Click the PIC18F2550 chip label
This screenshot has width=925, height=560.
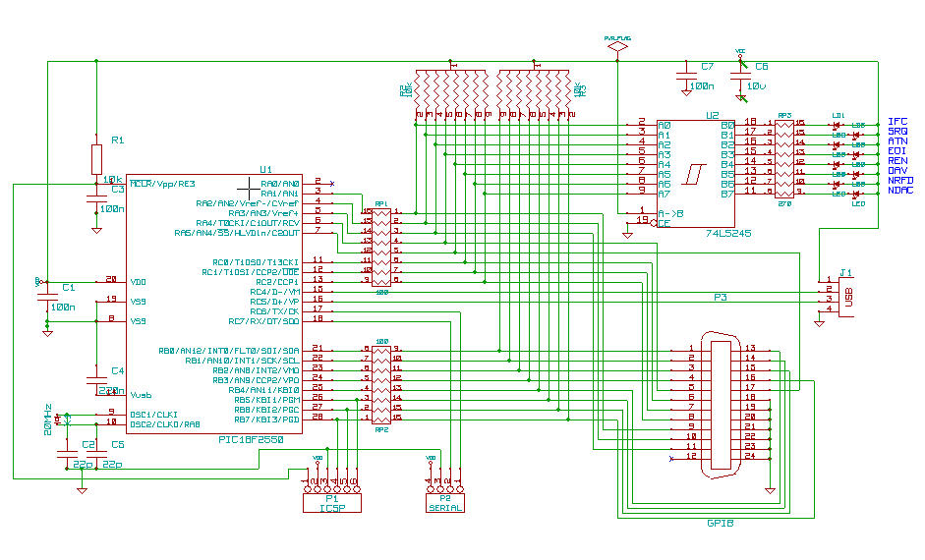pos(251,440)
